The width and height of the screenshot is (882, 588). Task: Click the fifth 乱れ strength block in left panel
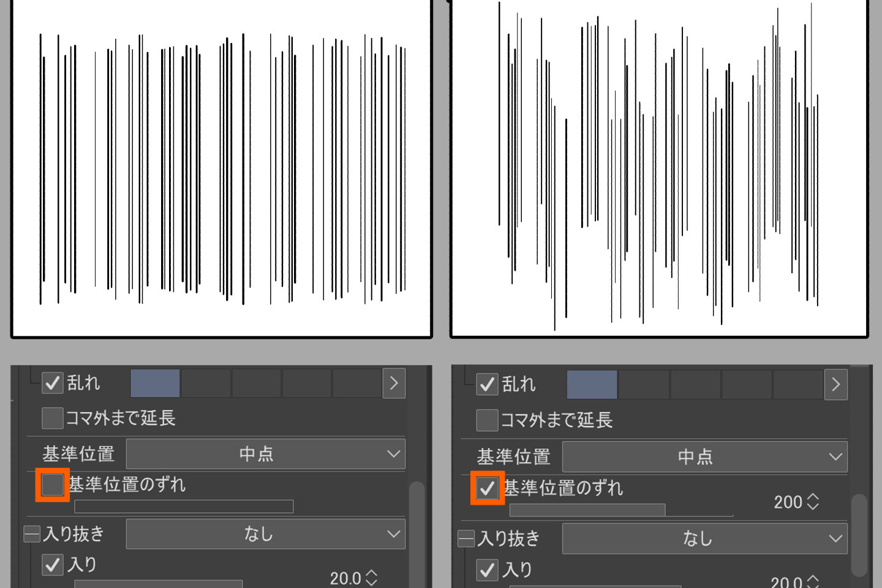click(357, 383)
